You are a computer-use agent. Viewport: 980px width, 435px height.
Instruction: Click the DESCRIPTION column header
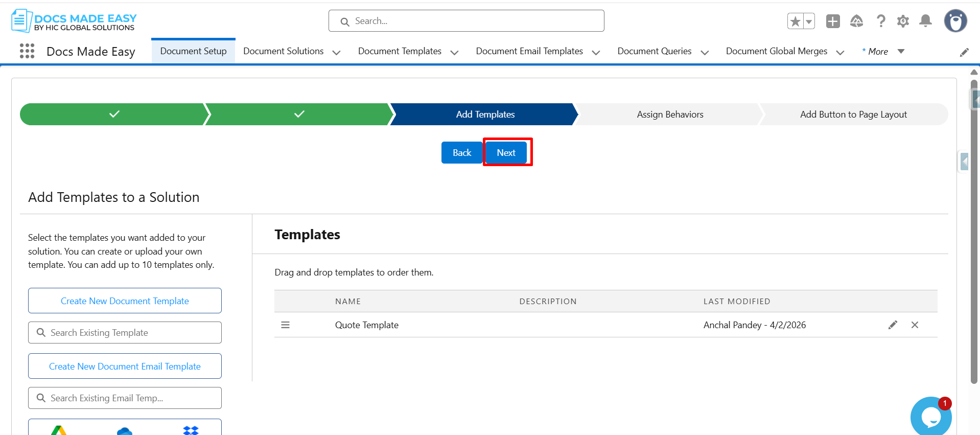click(x=548, y=301)
